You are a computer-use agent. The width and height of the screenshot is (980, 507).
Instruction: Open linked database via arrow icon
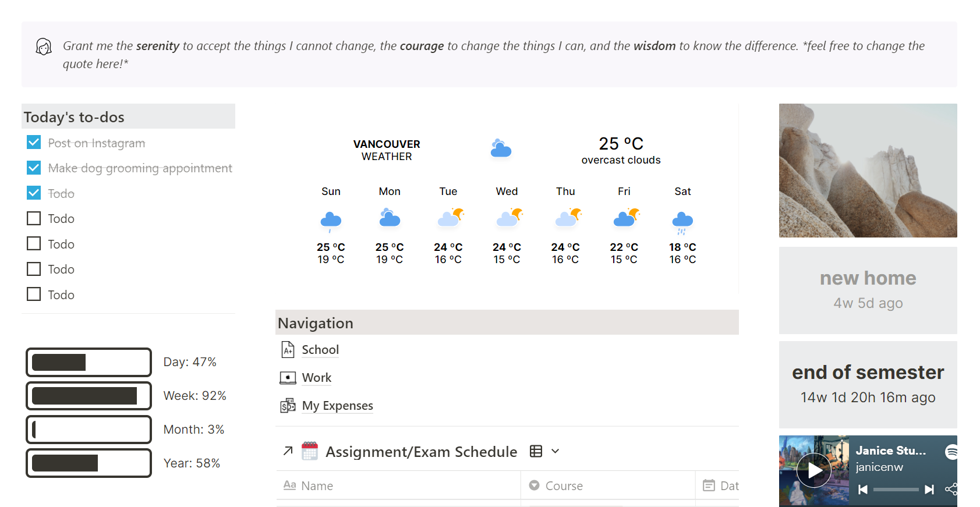tap(288, 451)
